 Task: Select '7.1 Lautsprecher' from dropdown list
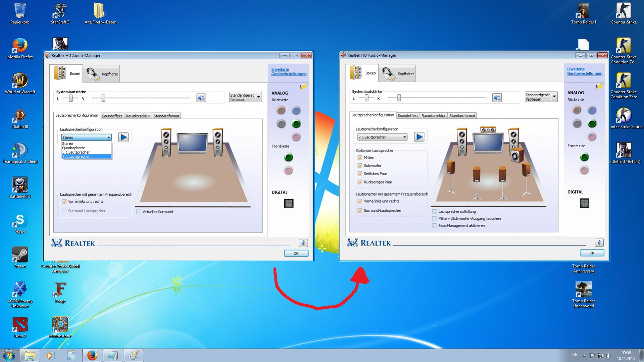(86, 157)
